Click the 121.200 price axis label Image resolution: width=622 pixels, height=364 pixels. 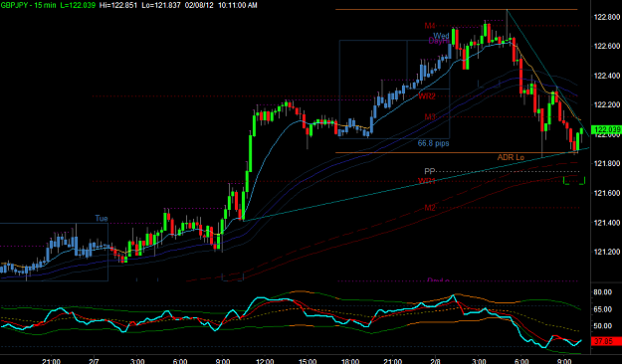(x=606, y=252)
